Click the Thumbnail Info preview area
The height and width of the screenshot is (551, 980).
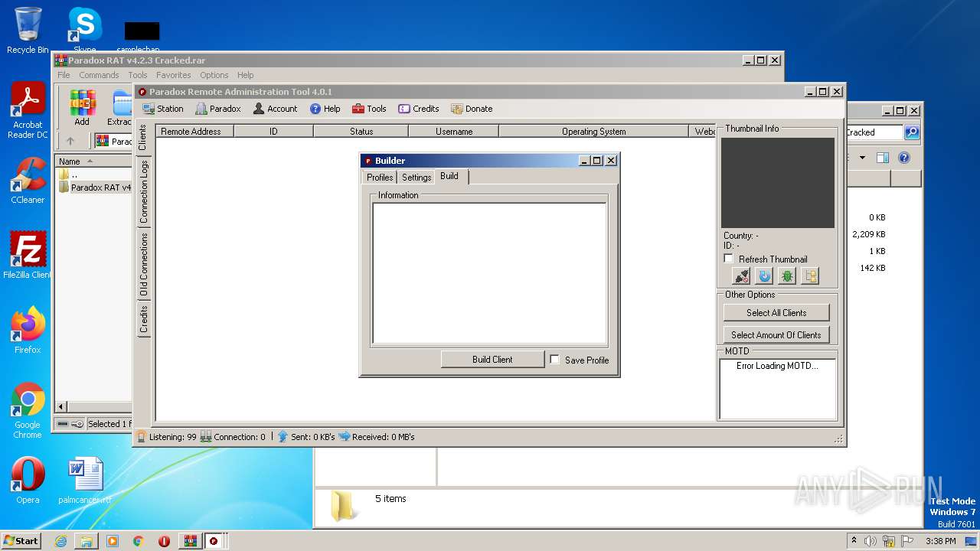point(777,182)
